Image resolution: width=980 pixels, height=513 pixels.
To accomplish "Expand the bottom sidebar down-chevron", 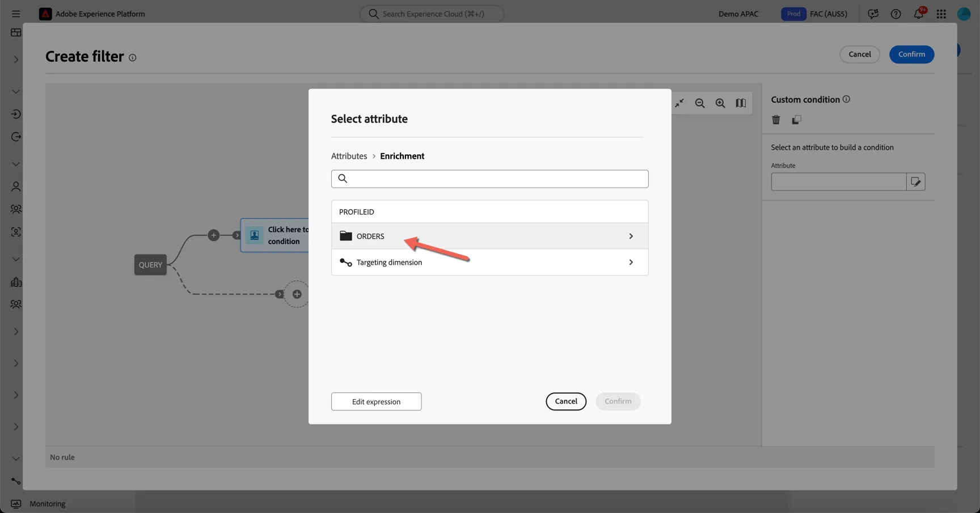I will [x=16, y=459].
